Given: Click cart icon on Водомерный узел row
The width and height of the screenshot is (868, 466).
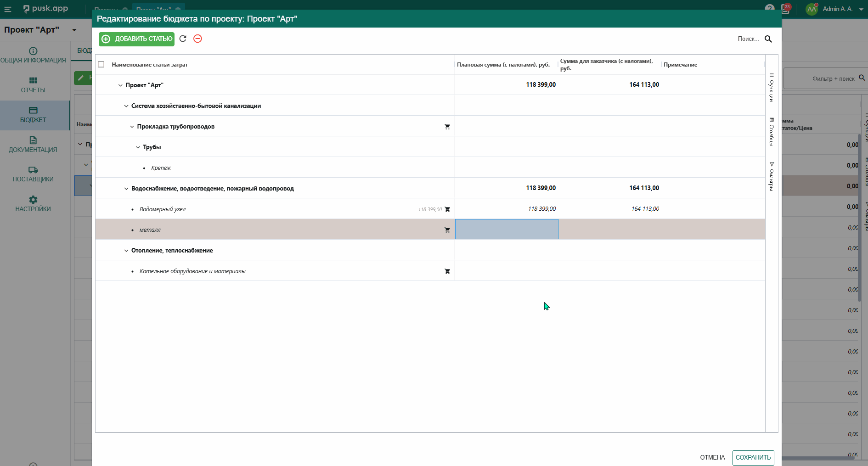Looking at the screenshot, I should pyautogui.click(x=447, y=209).
